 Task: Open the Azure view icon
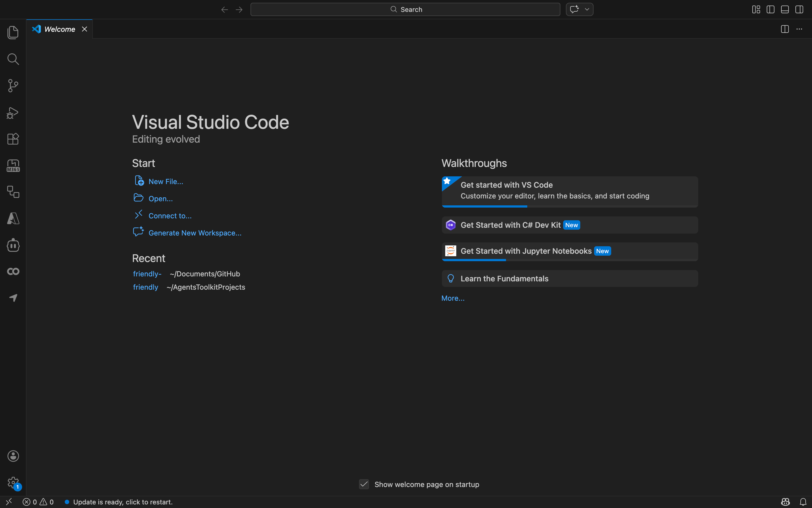click(13, 218)
